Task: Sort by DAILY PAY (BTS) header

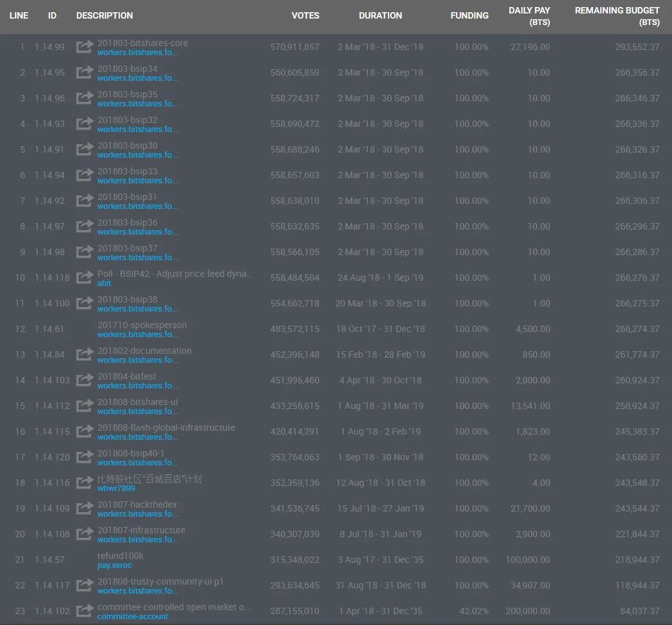Action: (x=529, y=16)
